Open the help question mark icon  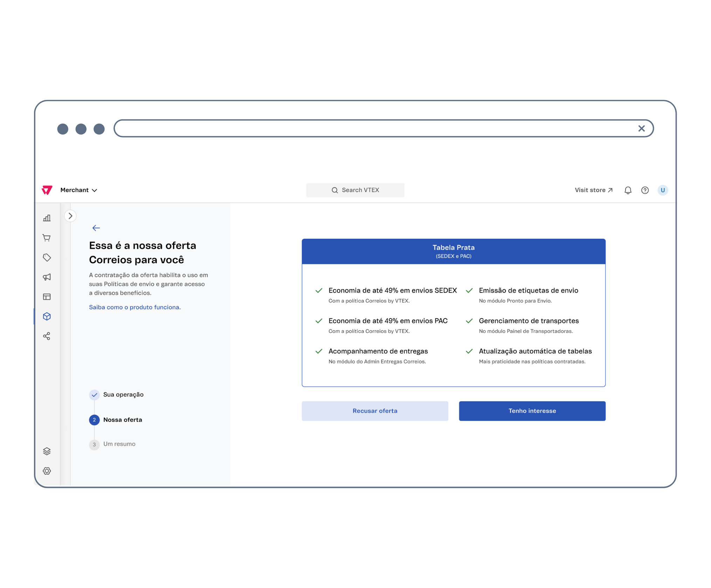645,190
